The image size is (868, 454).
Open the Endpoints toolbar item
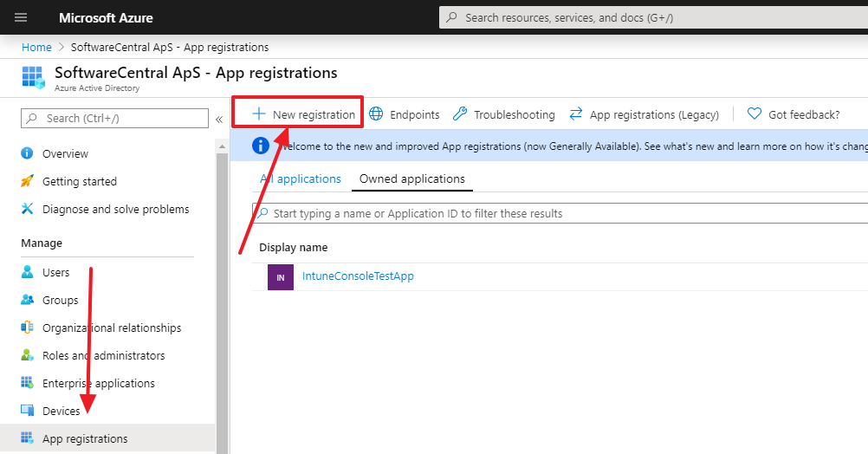405,114
